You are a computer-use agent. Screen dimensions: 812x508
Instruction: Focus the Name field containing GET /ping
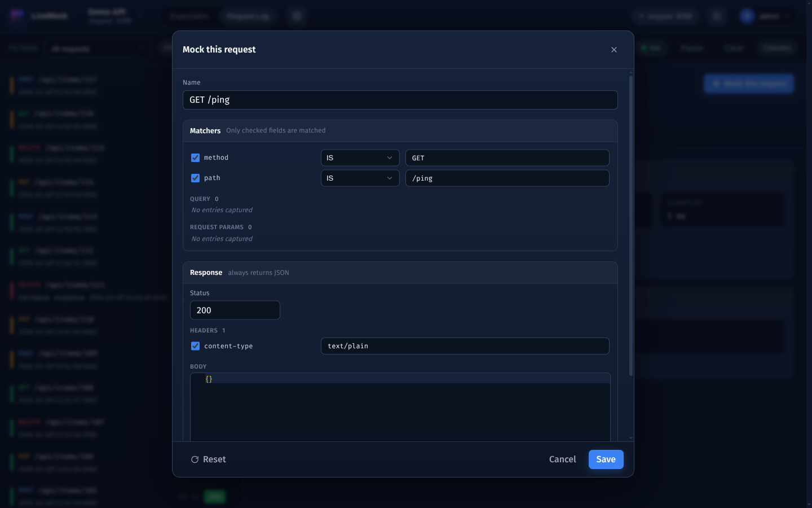pyautogui.click(x=400, y=100)
